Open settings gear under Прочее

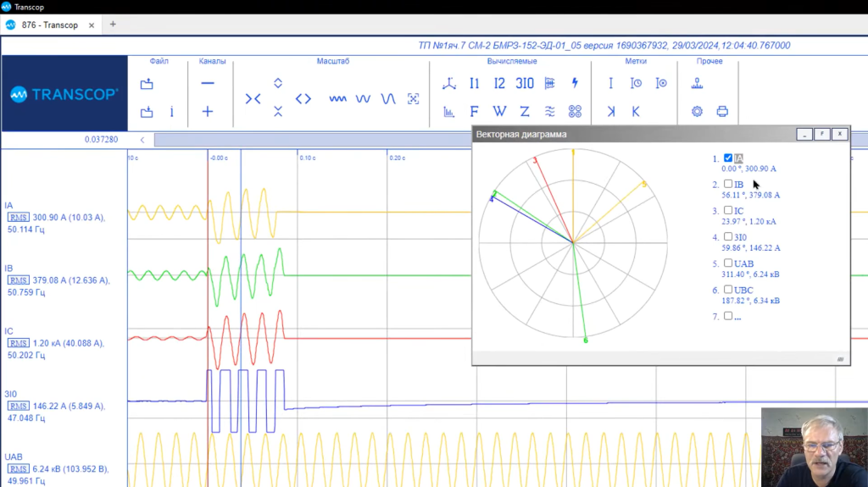(697, 112)
